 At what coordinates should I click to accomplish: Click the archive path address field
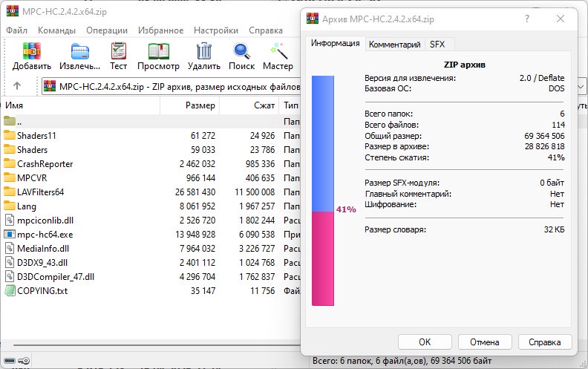pyautogui.click(x=171, y=87)
